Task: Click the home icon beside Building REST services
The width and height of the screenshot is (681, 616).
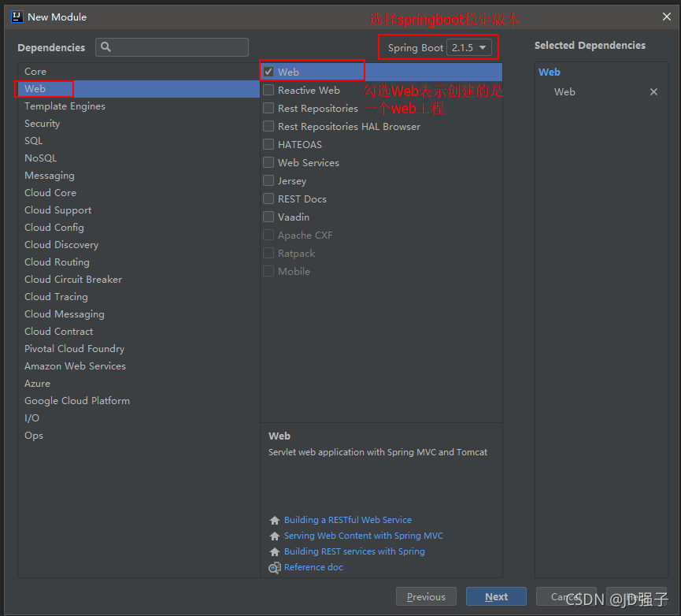Action: point(274,552)
